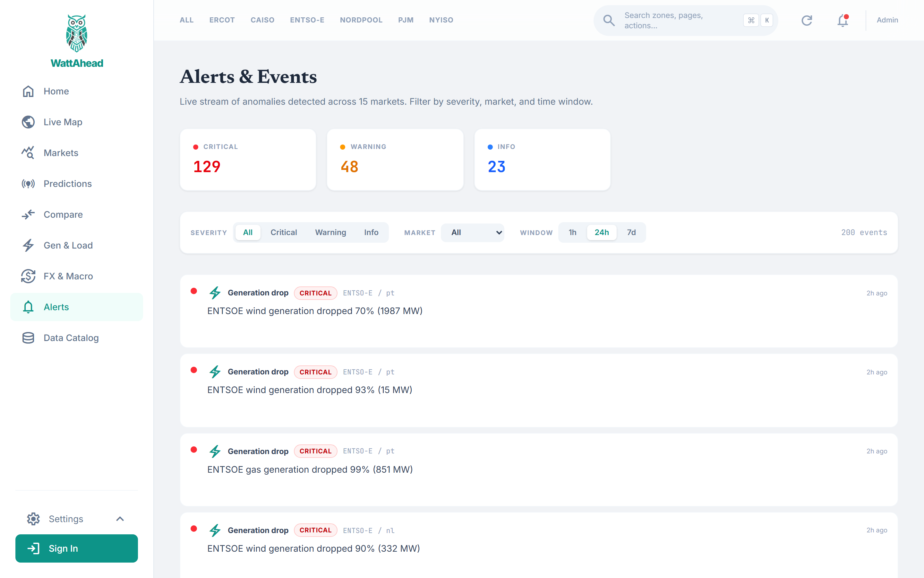
Task: Open the Live Map globe icon
Action: pyautogui.click(x=28, y=122)
